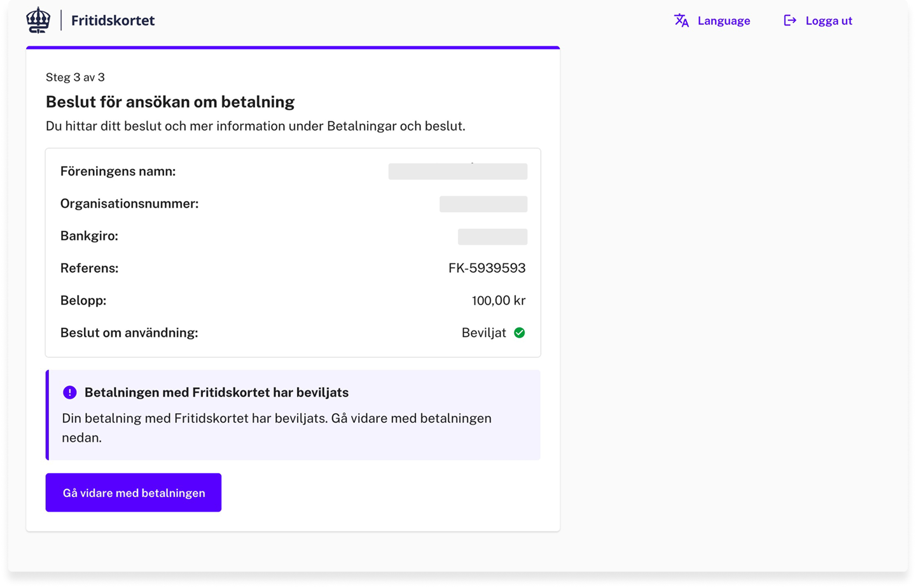Click the green Beviljat checkmark icon
This screenshot has height=588, width=916.
coord(520,332)
